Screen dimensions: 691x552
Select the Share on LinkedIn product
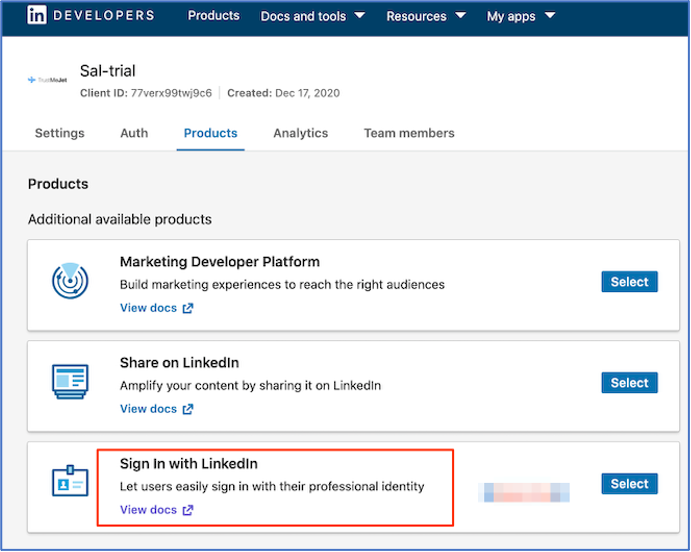click(x=629, y=382)
